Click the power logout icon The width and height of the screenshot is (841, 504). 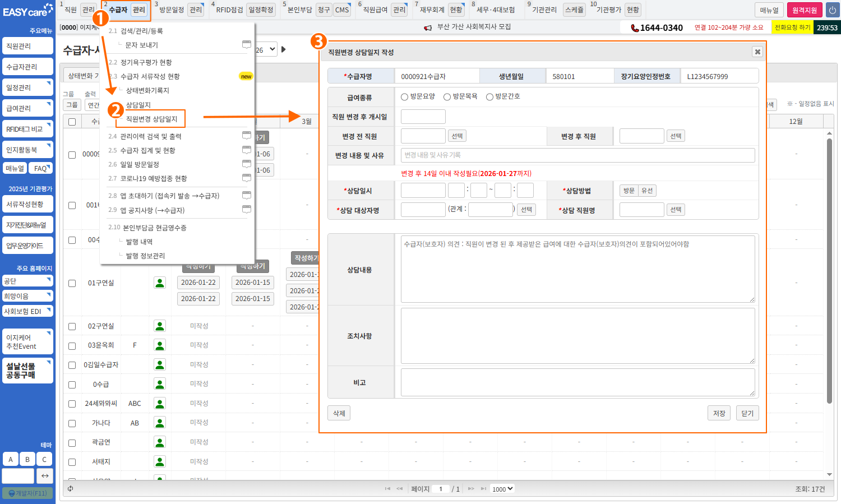click(x=832, y=10)
